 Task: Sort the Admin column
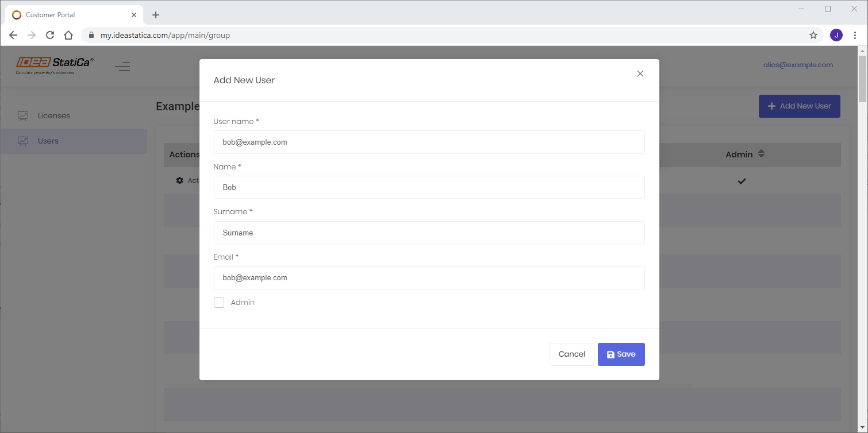coord(761,154)
